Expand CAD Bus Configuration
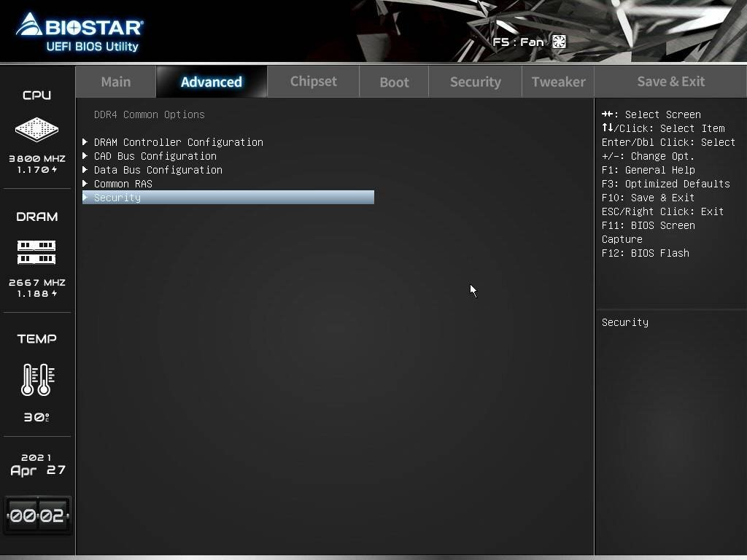The image size is (747, 560). (x=155, y=155)
